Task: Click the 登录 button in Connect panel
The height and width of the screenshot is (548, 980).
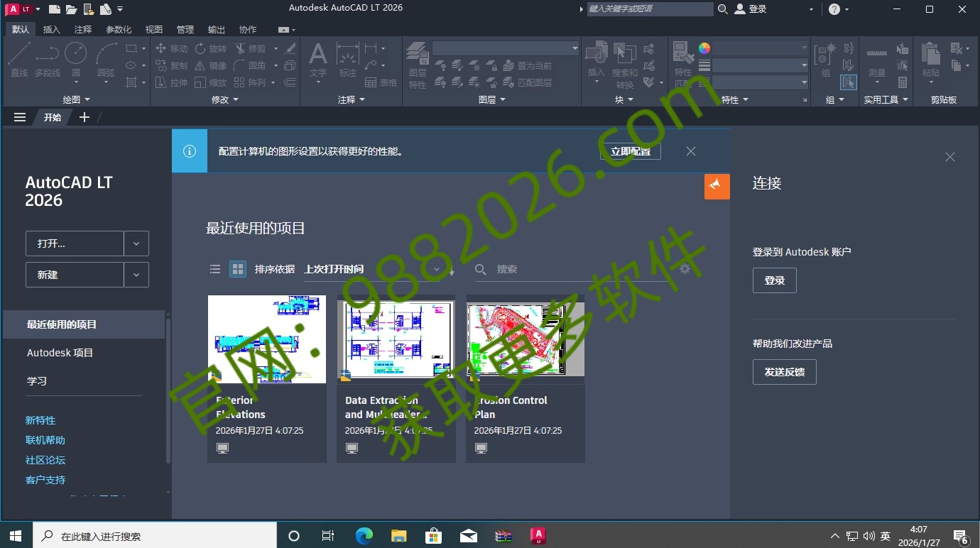Action: pyautogui.click(x=775, y=280)
